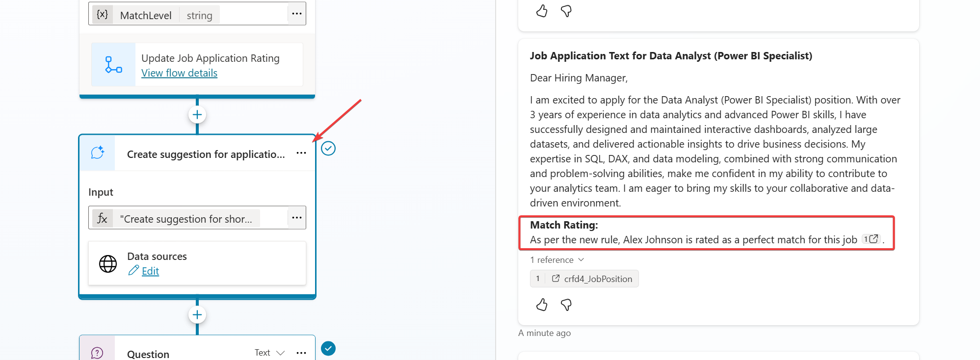The width and height of the screenshot is (980, 360).
Task: Click the fx formula icon in Input
Action: [102, 218]
